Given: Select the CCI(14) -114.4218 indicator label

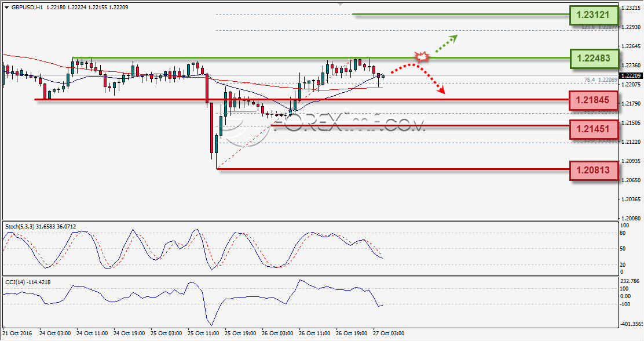Looking at the screenshot, I should point(28,282).
